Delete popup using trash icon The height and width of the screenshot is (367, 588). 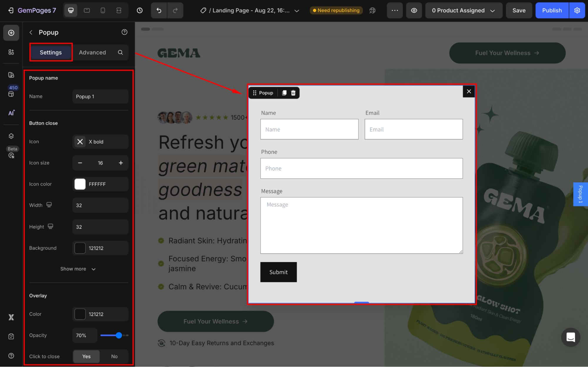[293, 93]
